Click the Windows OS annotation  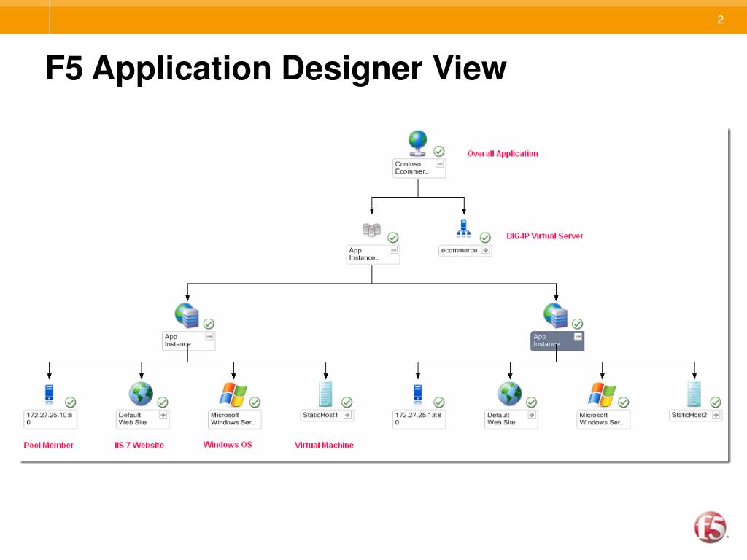[228, 445]
